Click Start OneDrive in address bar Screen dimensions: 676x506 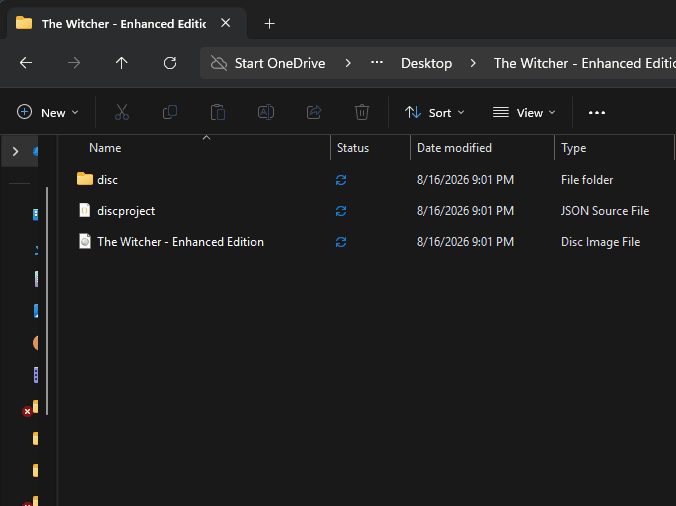280,63
